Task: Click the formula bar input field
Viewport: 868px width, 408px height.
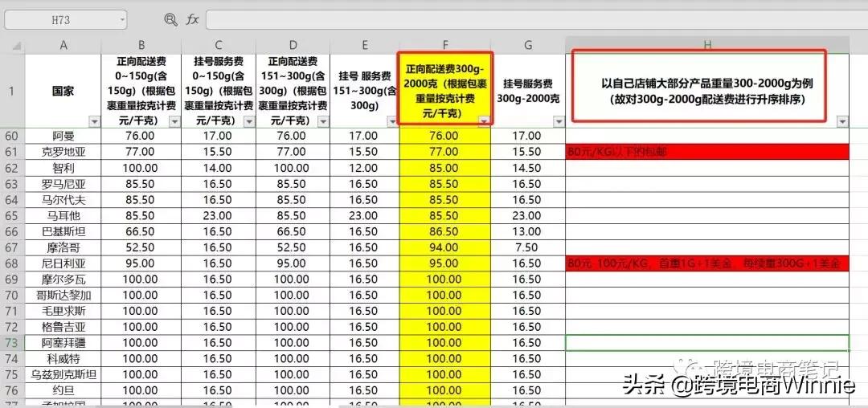Action: point(536,20)
